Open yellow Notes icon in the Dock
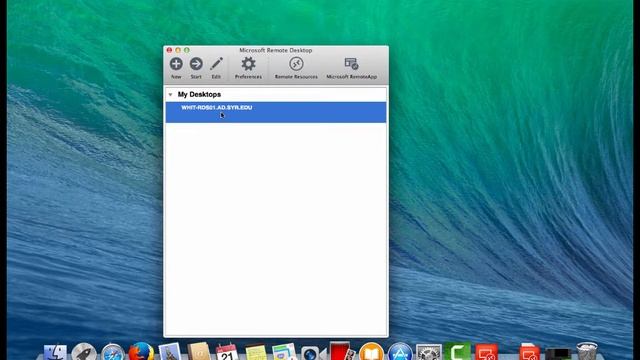The width and height of the screenshot is (640, 360). (x=256, y=352)
